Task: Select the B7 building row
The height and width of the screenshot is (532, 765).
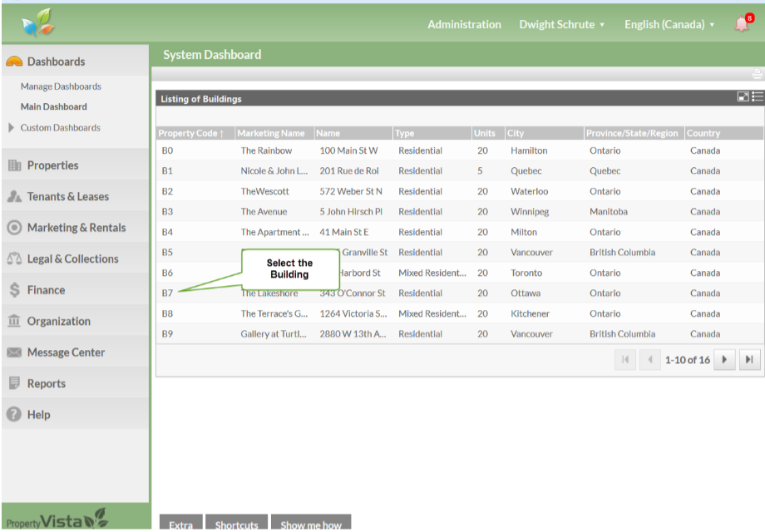Action: (167, 293)
